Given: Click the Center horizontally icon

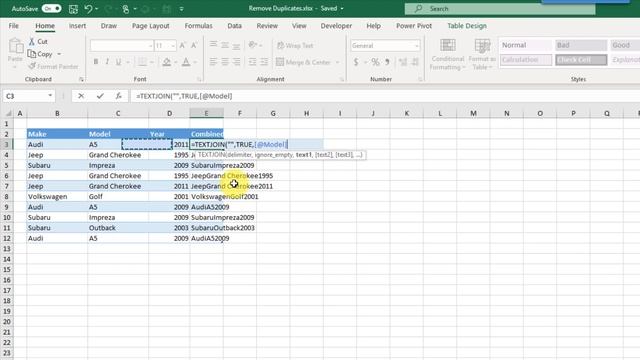Looking at the screenshot, I should click(x=225, y=62).
